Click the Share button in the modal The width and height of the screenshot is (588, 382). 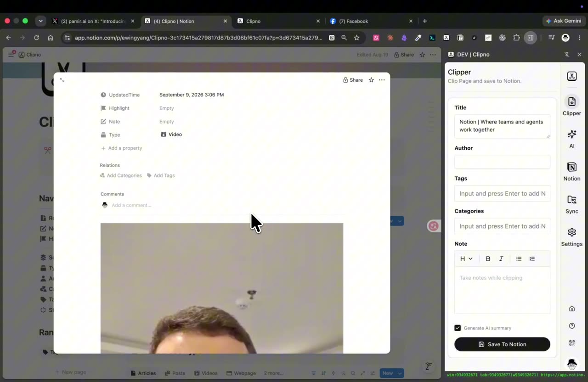point(353,80)
